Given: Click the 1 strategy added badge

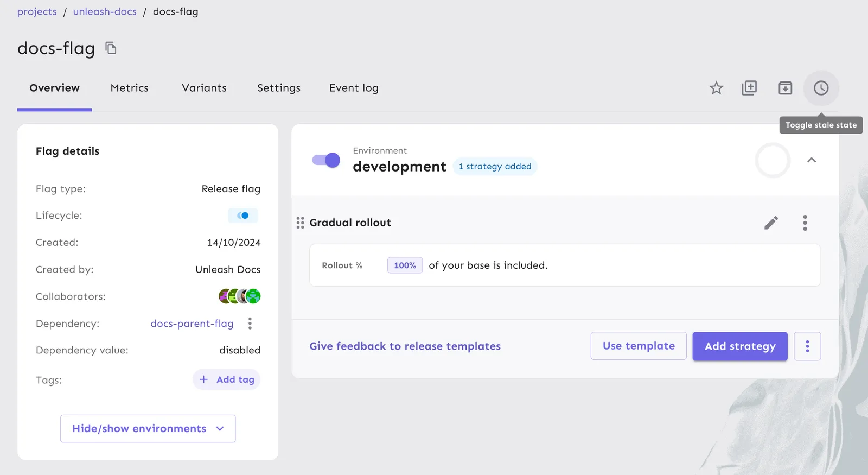Looking at the screenshot, I should pos(495,167).
